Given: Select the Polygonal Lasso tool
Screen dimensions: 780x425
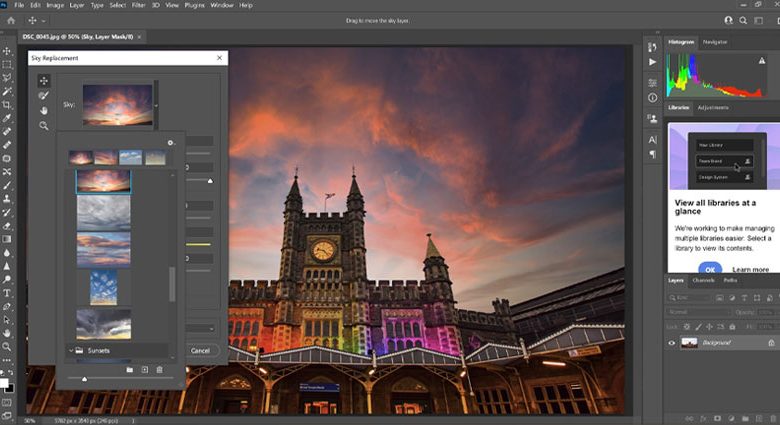Looking at the screenshot, I should pyautogui.click(x=7, y=78).
